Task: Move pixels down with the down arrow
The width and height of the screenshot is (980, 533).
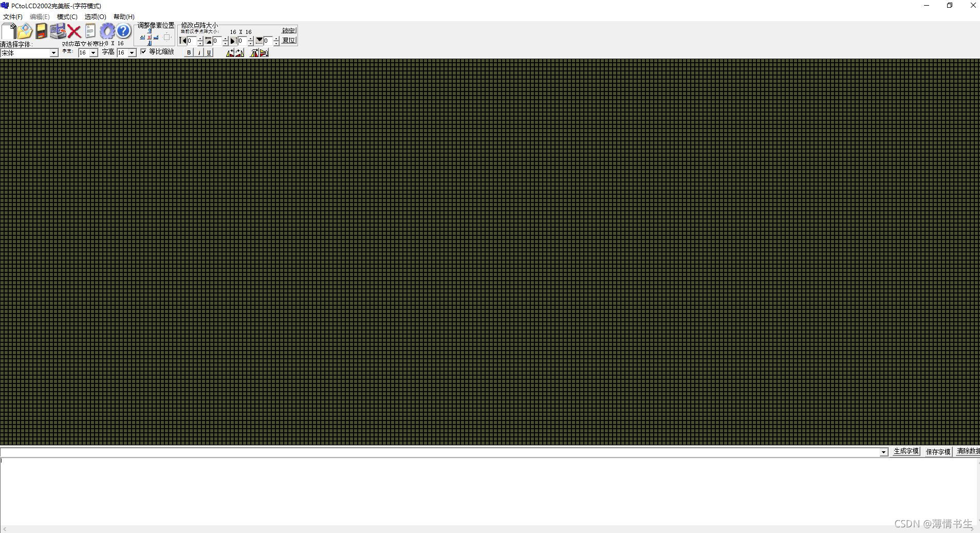Action: pyautogui.click(x=150, y=44)
